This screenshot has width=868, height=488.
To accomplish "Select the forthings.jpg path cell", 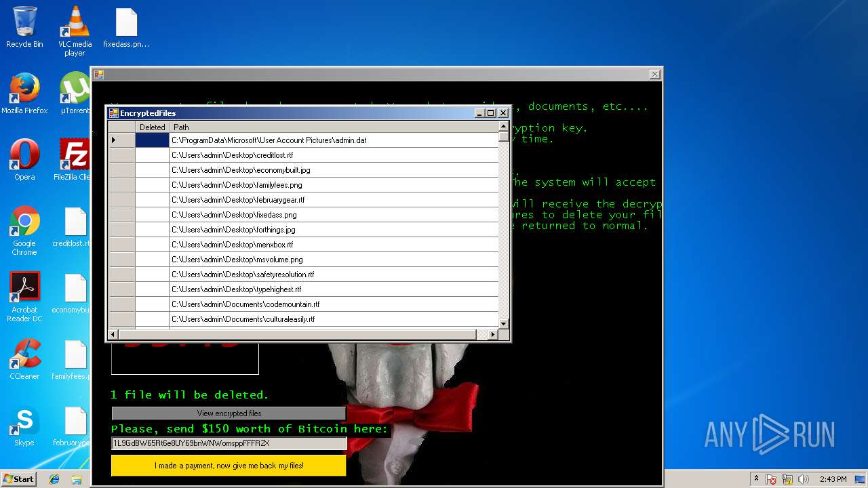I will pyautogui.click(x=334, y=230).
